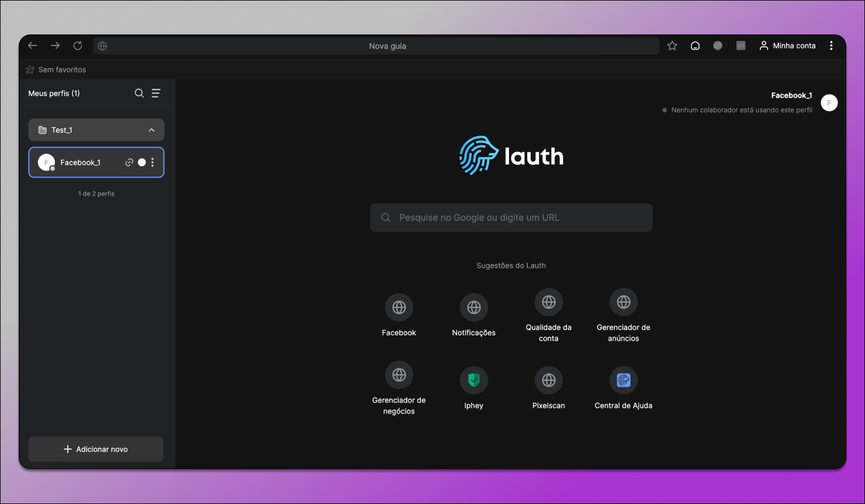Search profiles with the magnifier icon

(139, 93)
